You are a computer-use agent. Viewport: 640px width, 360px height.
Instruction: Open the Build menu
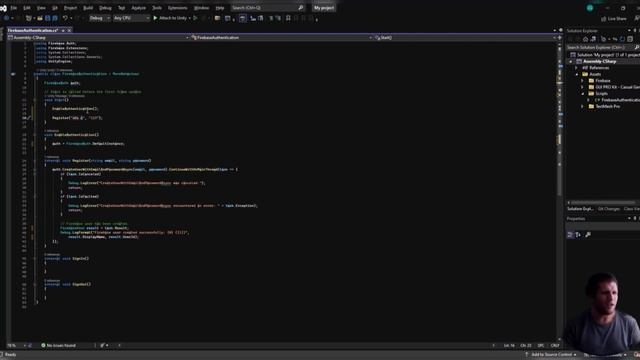(88, 8)
